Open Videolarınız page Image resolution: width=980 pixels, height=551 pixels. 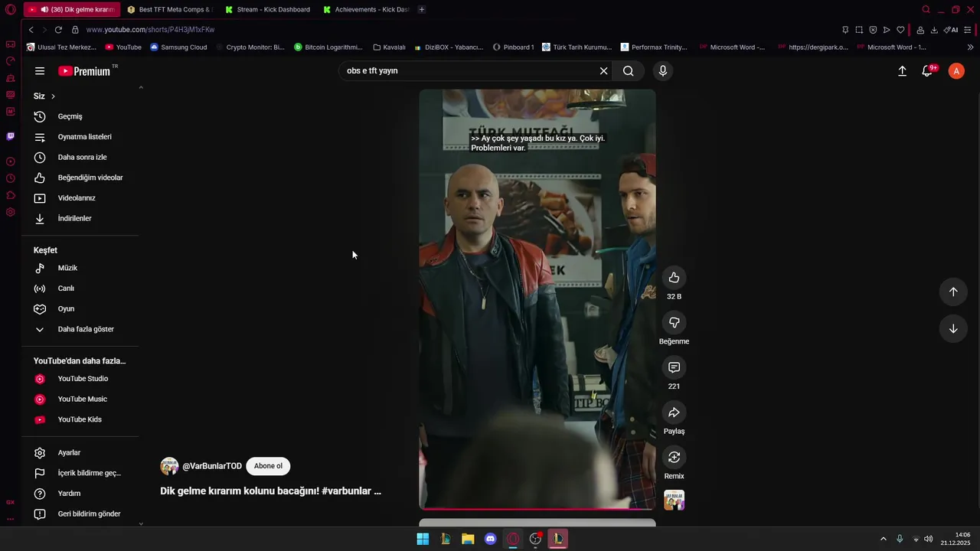point(80,198)
